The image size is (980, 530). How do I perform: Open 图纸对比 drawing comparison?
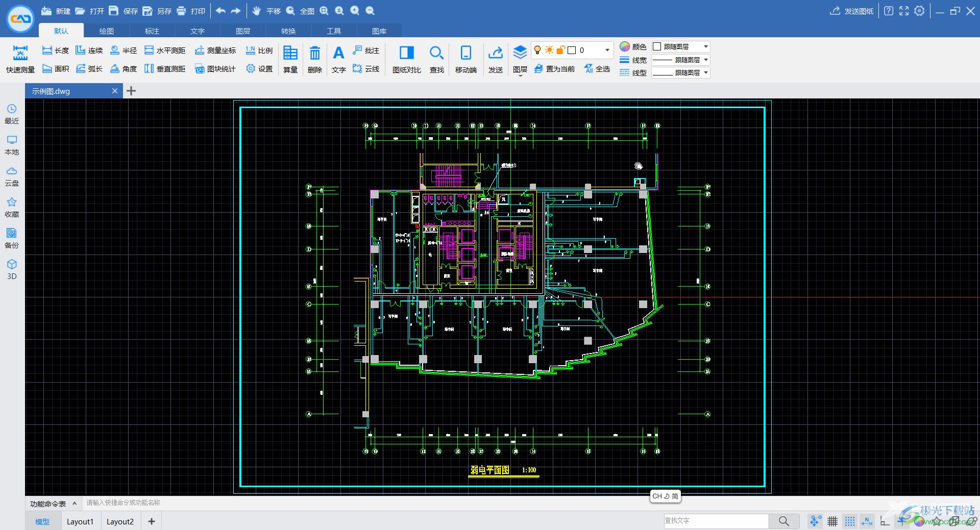(x=407, y=59)
